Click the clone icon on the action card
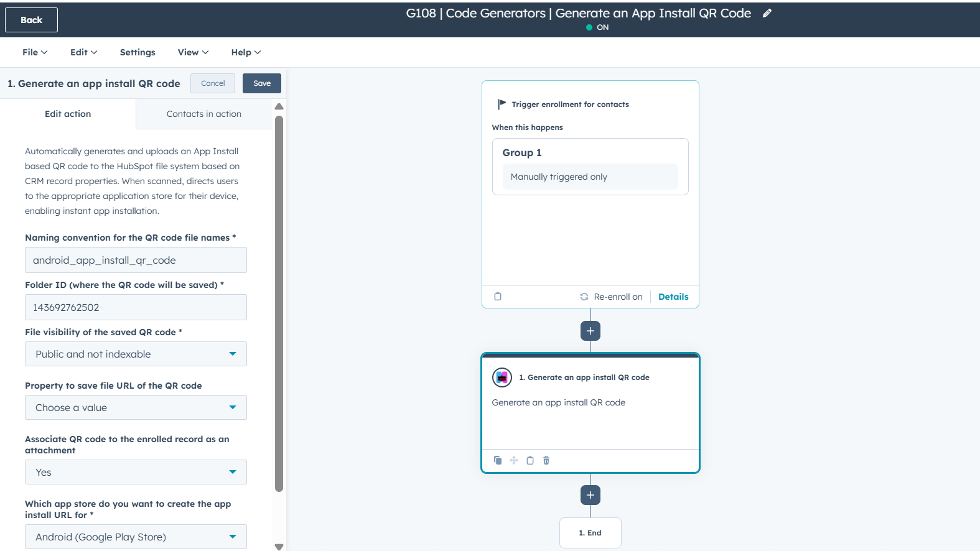The height and width of the screenshot is (551, 980). 498,460
